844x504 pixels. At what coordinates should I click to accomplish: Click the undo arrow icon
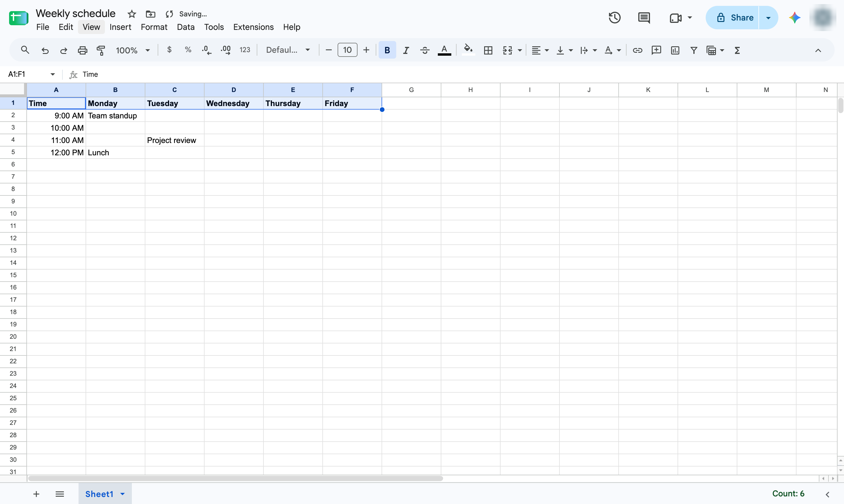(x=45, y=50)
